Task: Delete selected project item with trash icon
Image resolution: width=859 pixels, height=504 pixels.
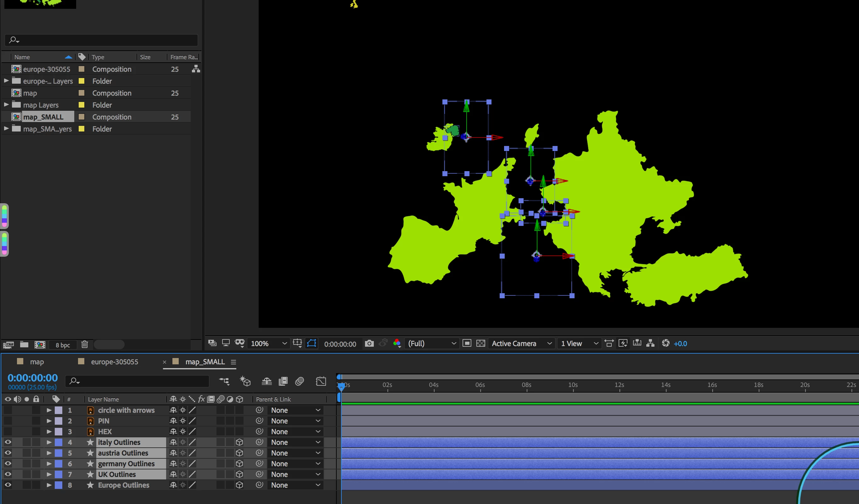Action: click(x=85, y=344)
